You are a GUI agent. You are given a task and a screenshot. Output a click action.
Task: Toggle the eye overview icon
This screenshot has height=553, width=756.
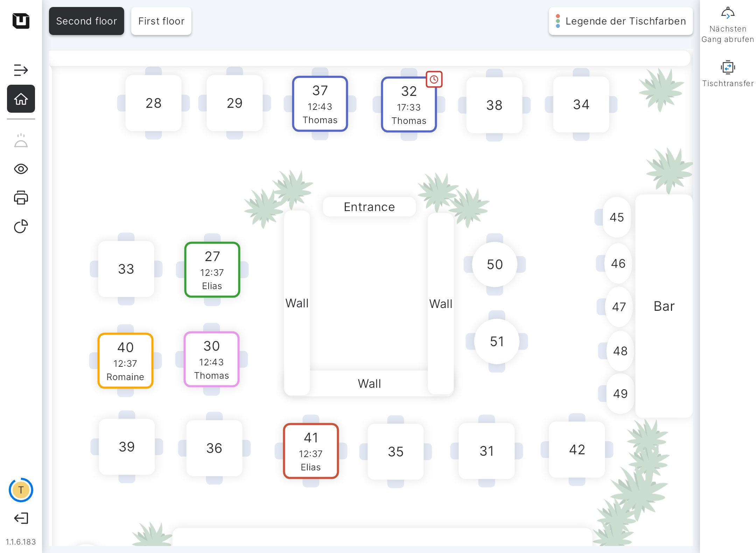point(21,169)
